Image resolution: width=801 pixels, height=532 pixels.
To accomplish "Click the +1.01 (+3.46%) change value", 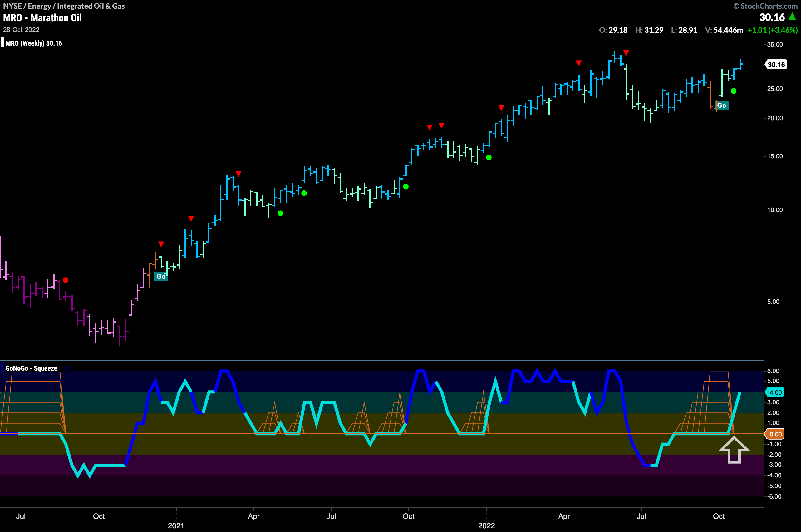I will click(773, 30).
